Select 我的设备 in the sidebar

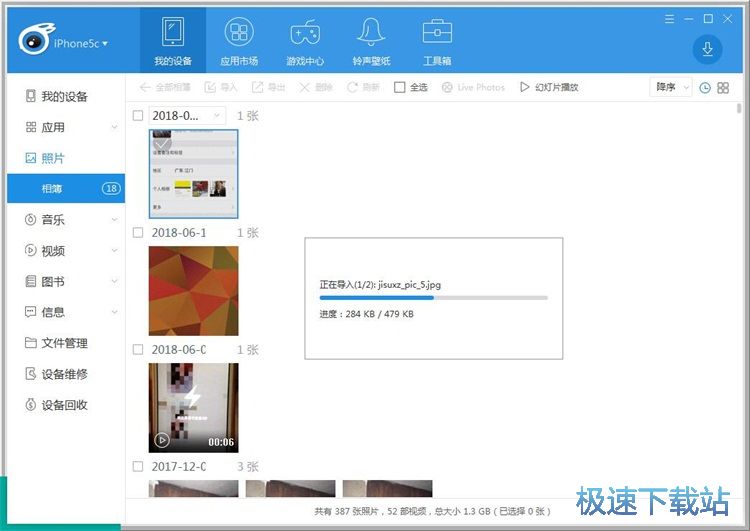coord(64,97)
